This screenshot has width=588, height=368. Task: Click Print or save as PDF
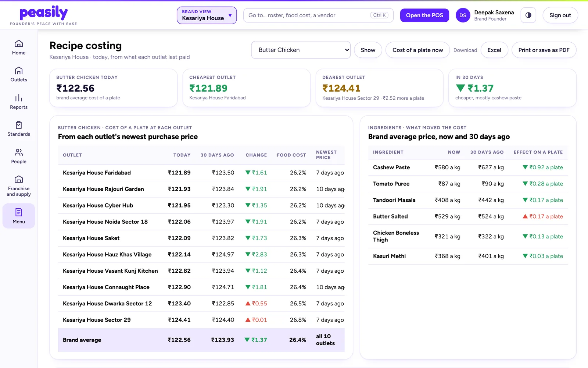tap(544, 50)
